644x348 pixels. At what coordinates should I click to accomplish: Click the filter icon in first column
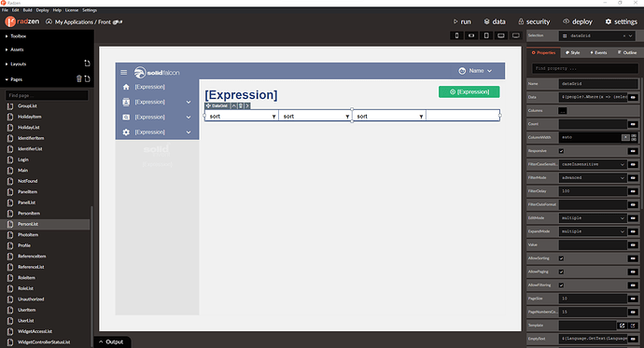pyautogui.click(x=273, y=117)
